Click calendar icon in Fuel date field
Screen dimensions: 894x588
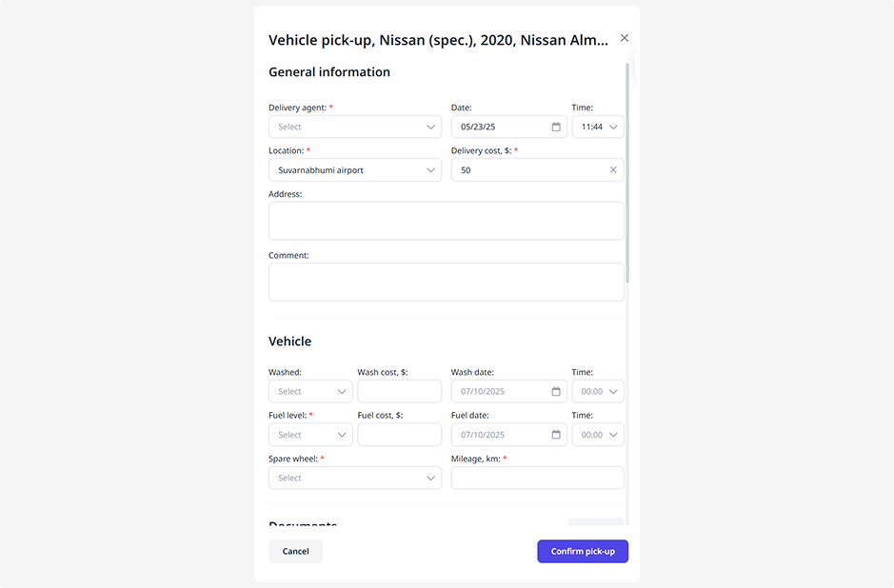click(x=556, y=435)
